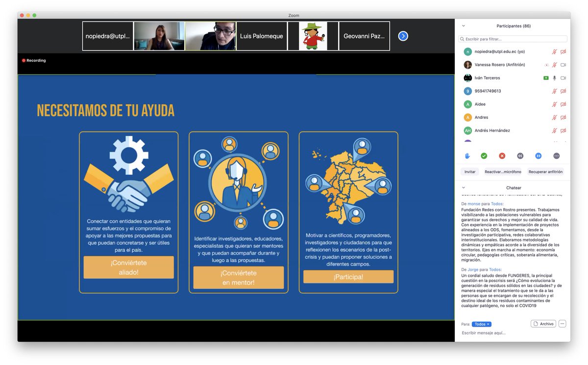Click the Invitar button
The height and width of the screenshot is (365, 588).
(470, 172)
